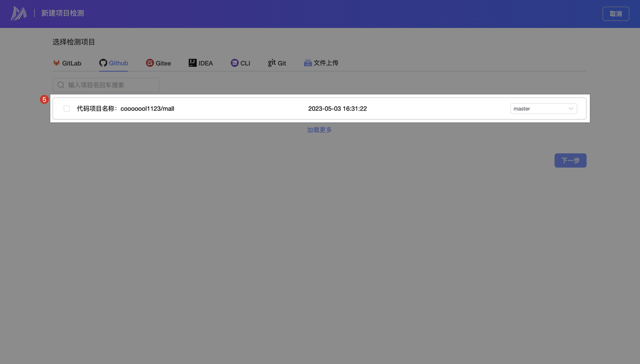Select the GitLab fox icon
Image resolution: width=640 pixels, height=364 pixels.
point(56,63)
